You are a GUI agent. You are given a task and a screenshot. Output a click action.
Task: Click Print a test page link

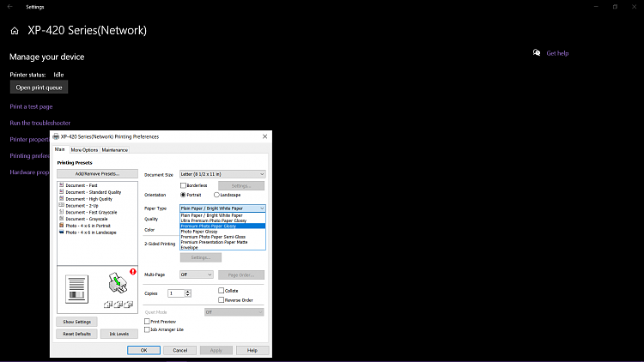point(31,106)
